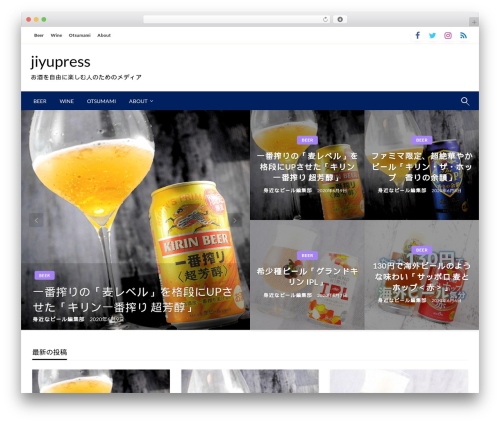Screen dimensions: 500x423
Task: Open the Facebook social icon
Action: (417, 35)
